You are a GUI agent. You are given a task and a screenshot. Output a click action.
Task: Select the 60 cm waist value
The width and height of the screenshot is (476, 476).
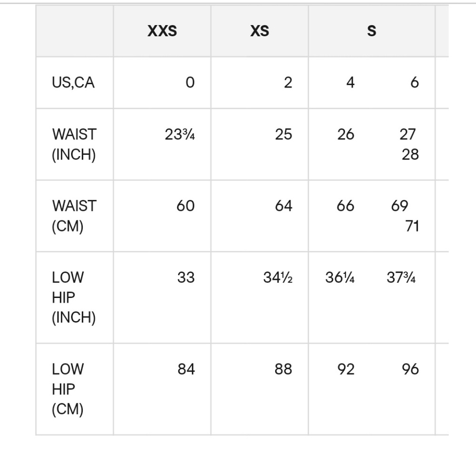(185, 206)
